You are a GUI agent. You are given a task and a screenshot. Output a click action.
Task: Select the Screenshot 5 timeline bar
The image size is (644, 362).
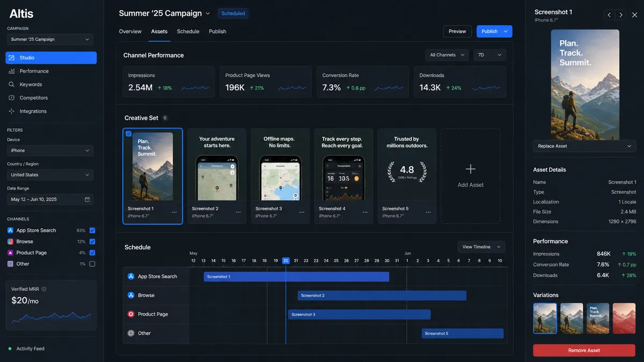[463, 334]
